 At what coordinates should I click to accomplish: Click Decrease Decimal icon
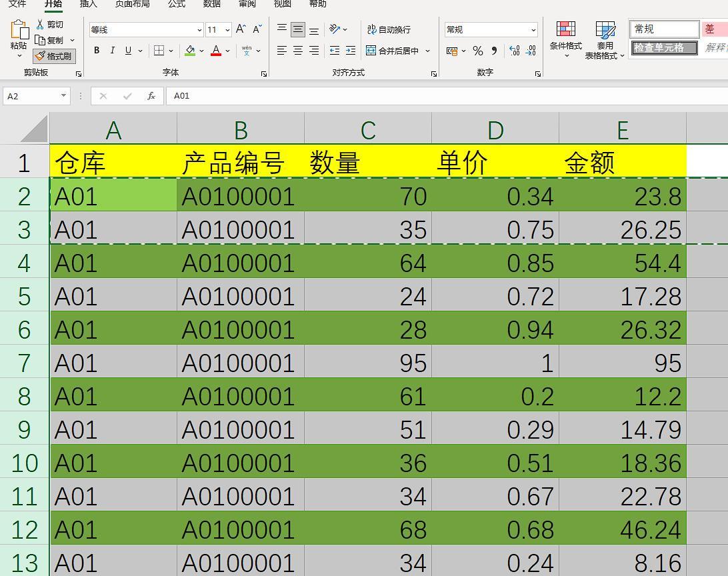click(531, 51)
